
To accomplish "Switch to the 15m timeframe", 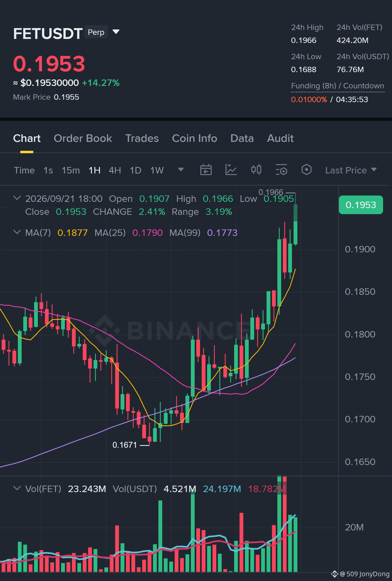I will click(x=71, y=170).
